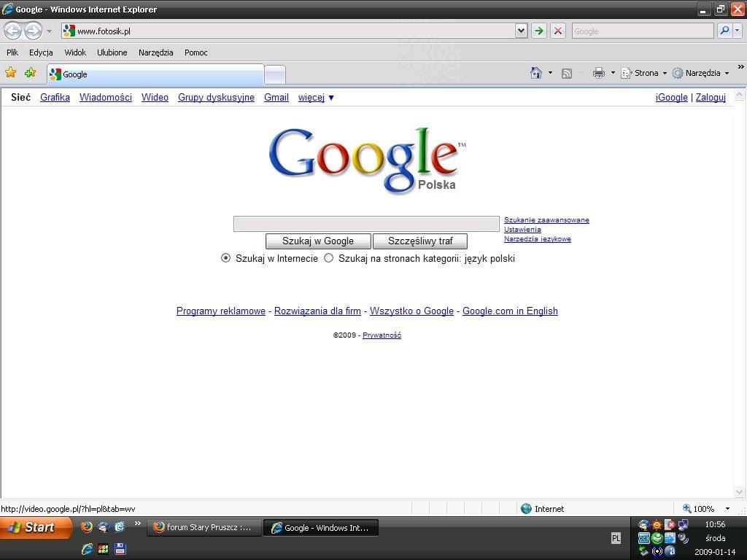This screenshot has height=560, width=747.
Task: Switch to forum Stary Pruszcz taskbar window
Action: click(205, 527)
